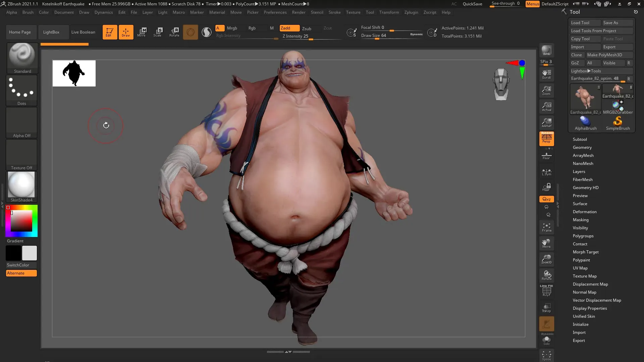Viewport: 644px width, 362px height.
Task: Click Make PolyMesh3D button
Action: coord(609,55)
